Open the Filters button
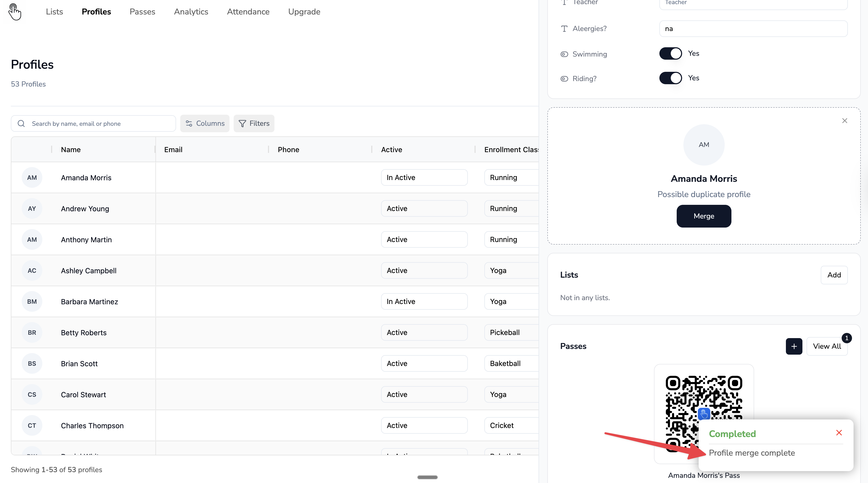 point(254,123)
